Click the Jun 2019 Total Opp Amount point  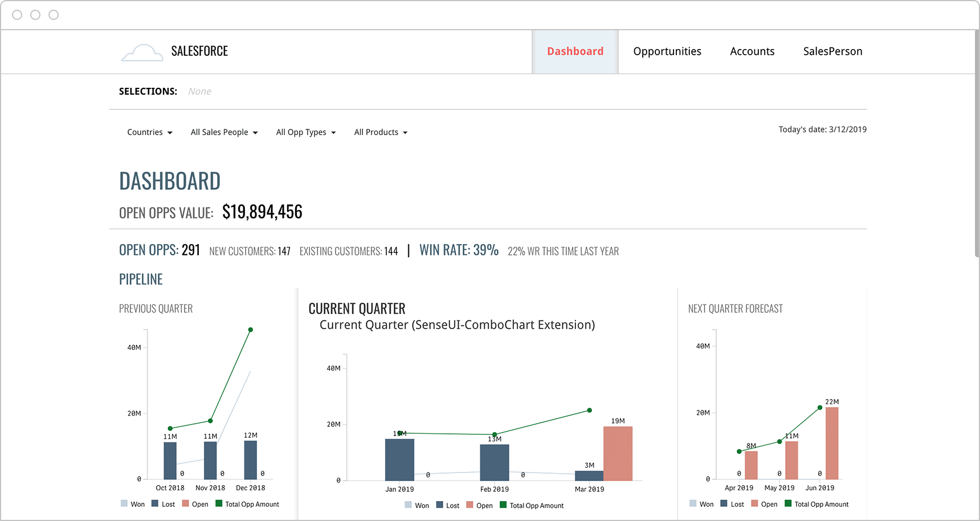pos(820,408)
